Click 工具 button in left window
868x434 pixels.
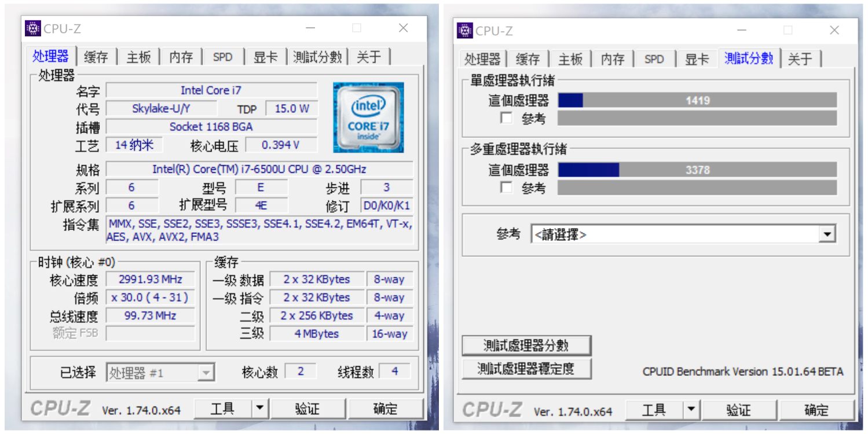[x=223, y=409]
